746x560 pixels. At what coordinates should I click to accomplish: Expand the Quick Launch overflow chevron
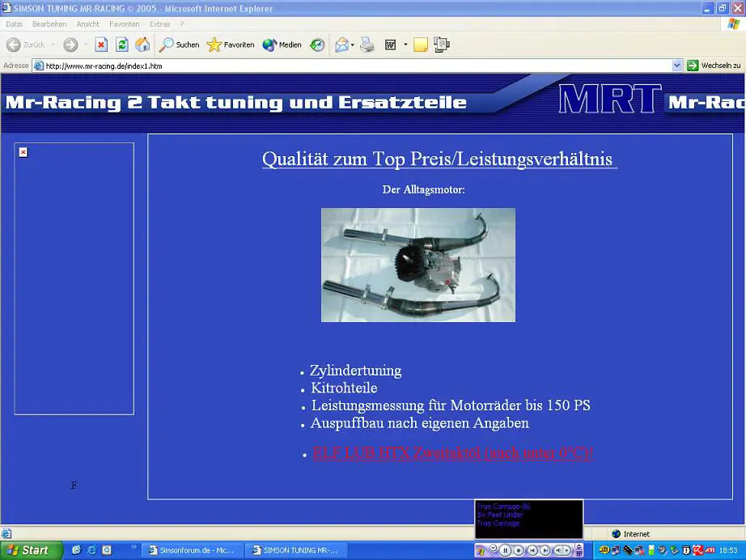134,548
